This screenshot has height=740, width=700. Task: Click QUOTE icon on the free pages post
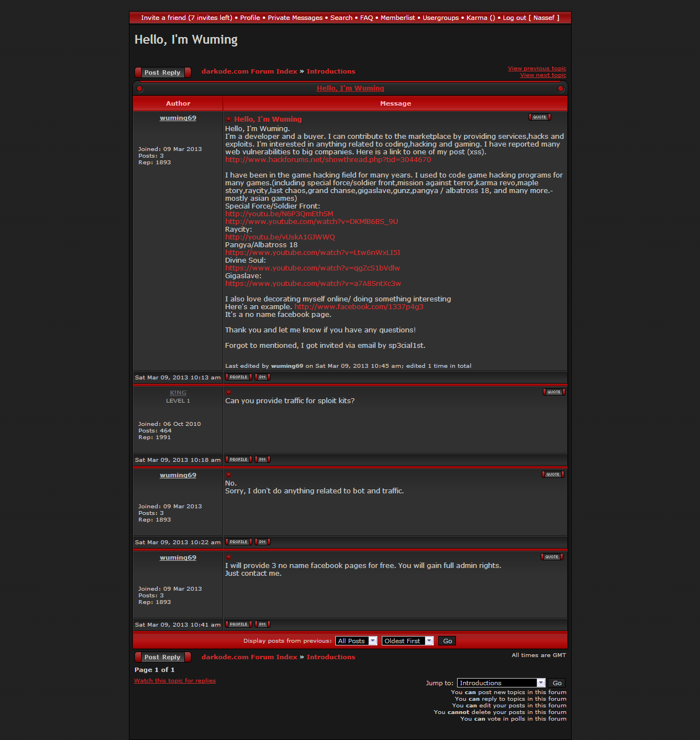click(x=552, y=557)
